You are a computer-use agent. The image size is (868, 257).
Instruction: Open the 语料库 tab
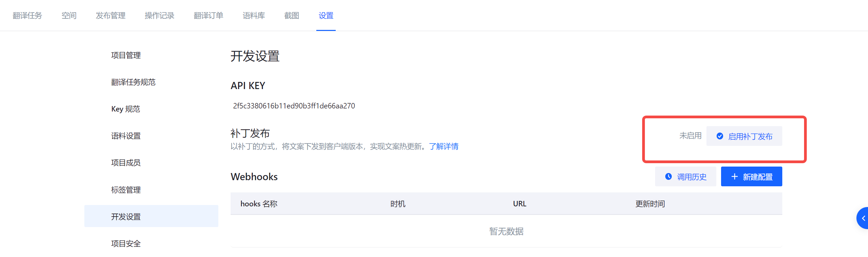pos(254,16)
